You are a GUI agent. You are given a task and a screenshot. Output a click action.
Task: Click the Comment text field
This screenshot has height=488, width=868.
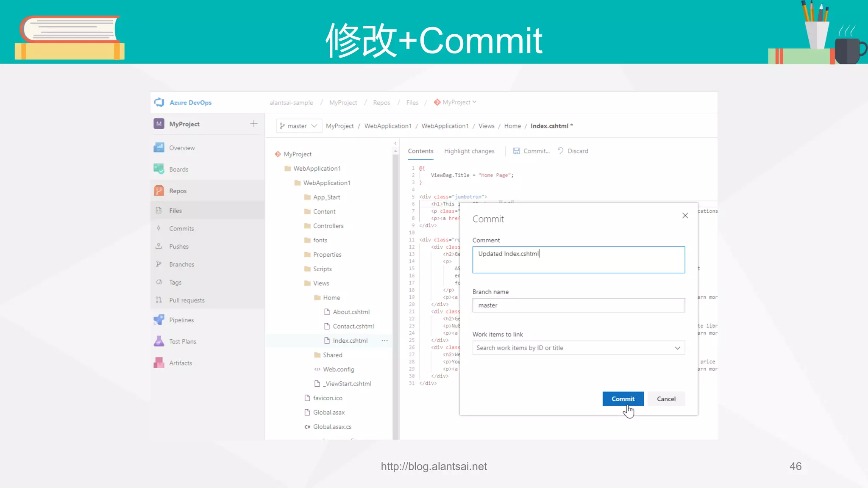[579, 260]
